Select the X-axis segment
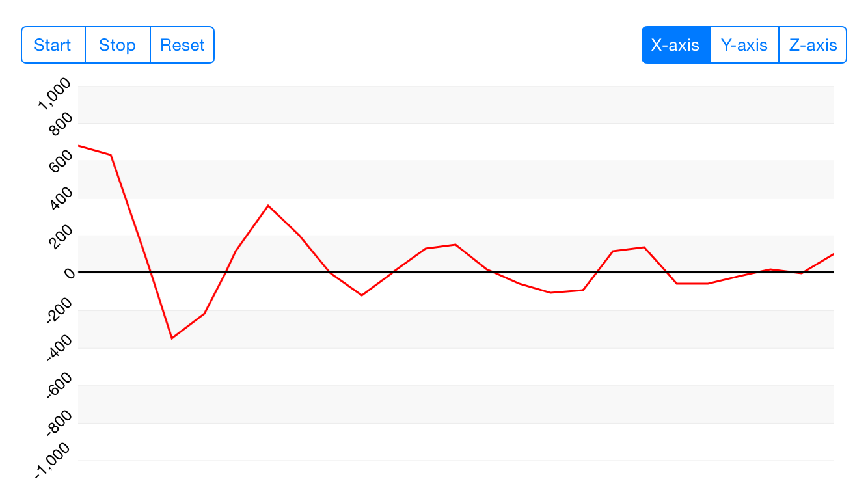Viewport: 868px width, 488px height. pos(675,45)
